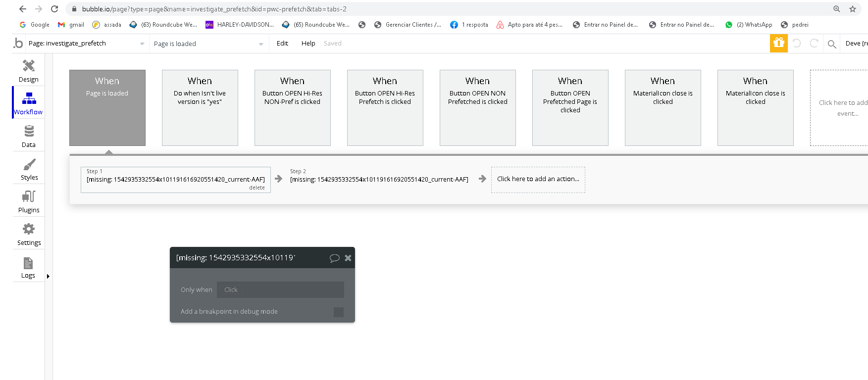Image resolution: width=868 pixels, height=380 pixels.
Task: Reload the browser page
Action: 54,9
